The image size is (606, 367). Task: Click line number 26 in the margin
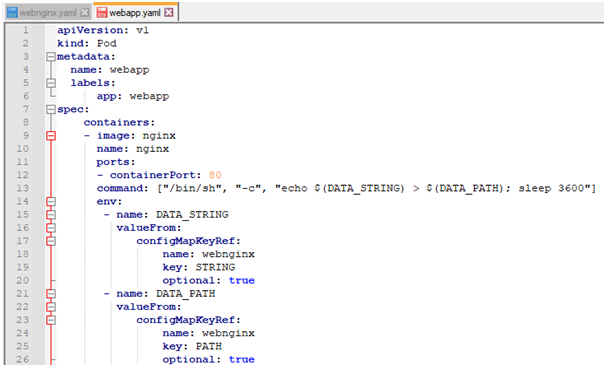pos(22,360)
